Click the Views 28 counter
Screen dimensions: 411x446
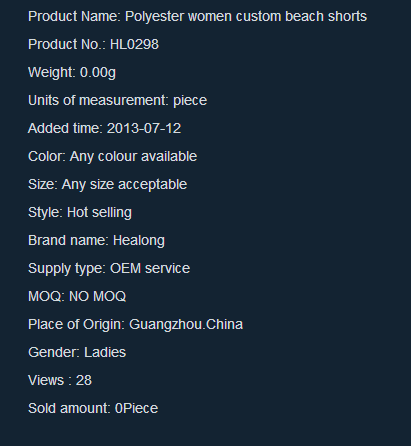point(60,380)
